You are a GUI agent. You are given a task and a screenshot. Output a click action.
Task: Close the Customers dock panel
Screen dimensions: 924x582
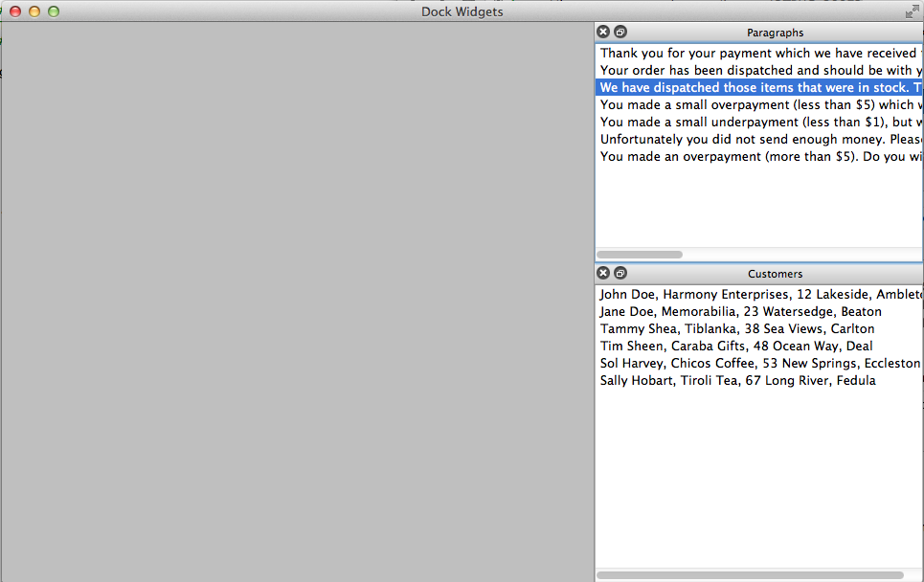(603, 274)
